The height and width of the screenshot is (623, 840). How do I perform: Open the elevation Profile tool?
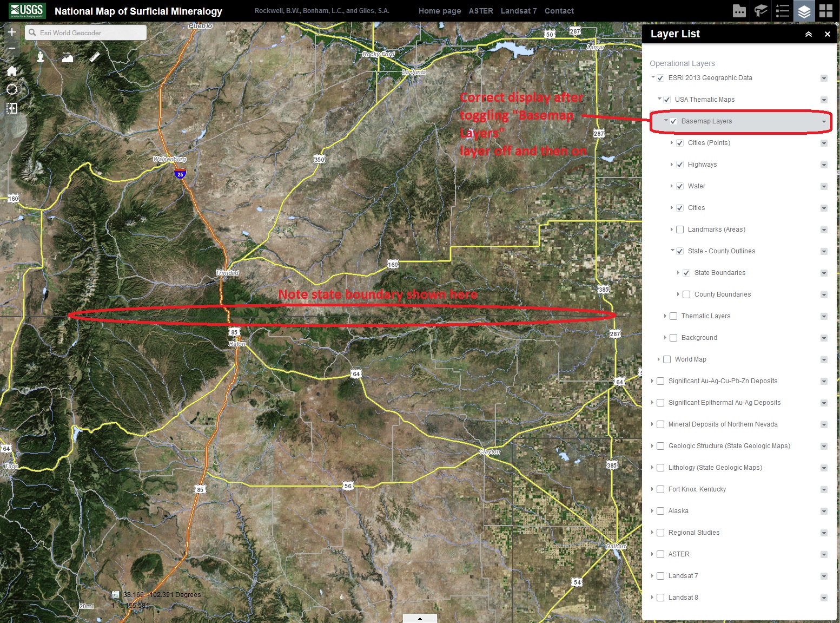point(68,57)
